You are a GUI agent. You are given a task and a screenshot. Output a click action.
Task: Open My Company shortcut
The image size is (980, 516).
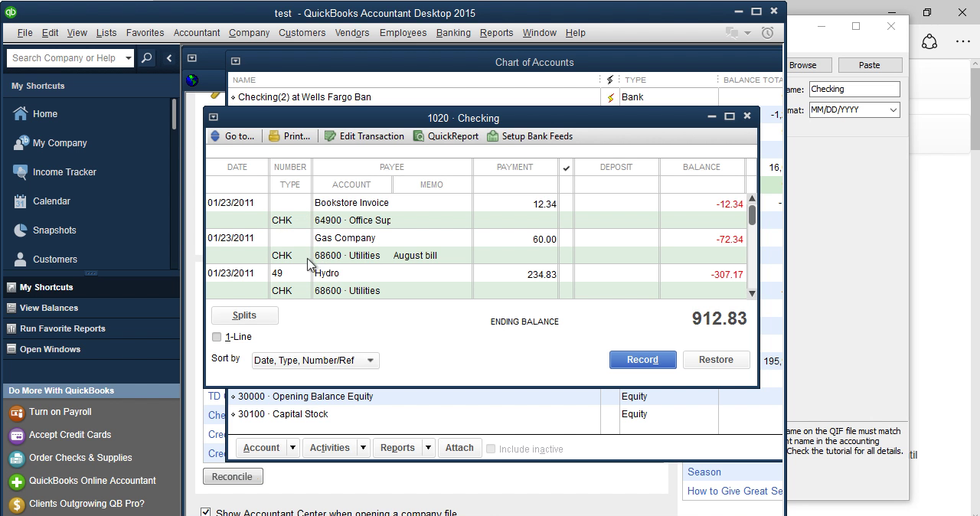click(x=59, y=143)
